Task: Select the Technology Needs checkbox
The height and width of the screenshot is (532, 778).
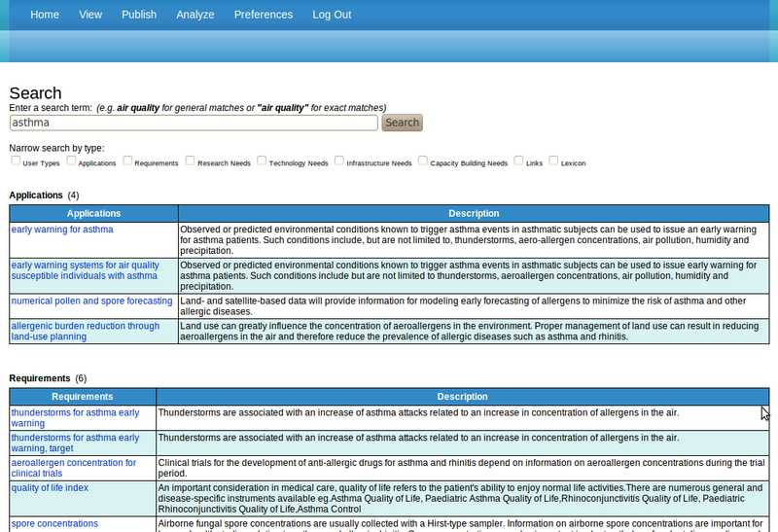Action: (x=262, y=160)
